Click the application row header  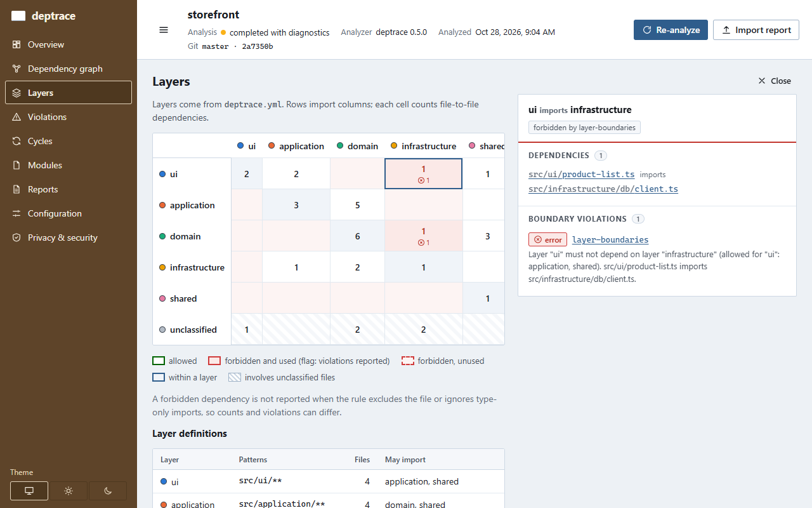192,204
